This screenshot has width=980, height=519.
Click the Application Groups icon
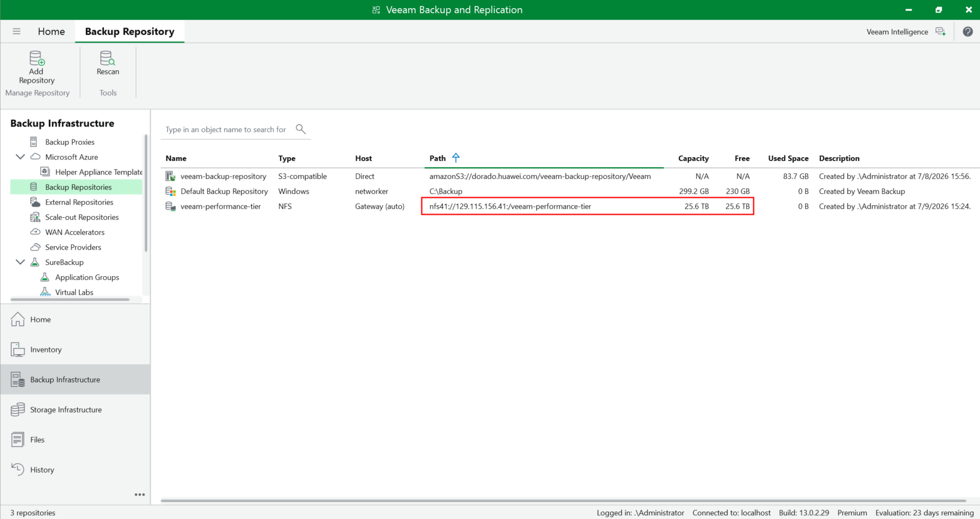(45, 277)
